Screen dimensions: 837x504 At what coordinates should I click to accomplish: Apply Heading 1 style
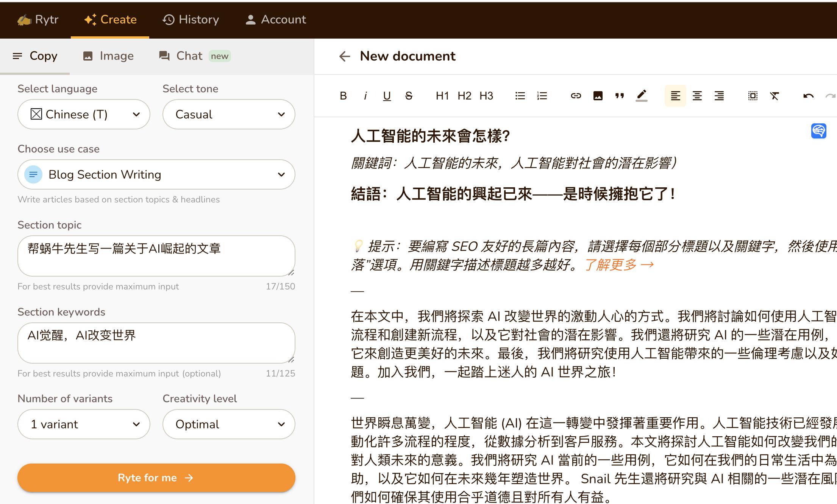click(x=442, y=96)
